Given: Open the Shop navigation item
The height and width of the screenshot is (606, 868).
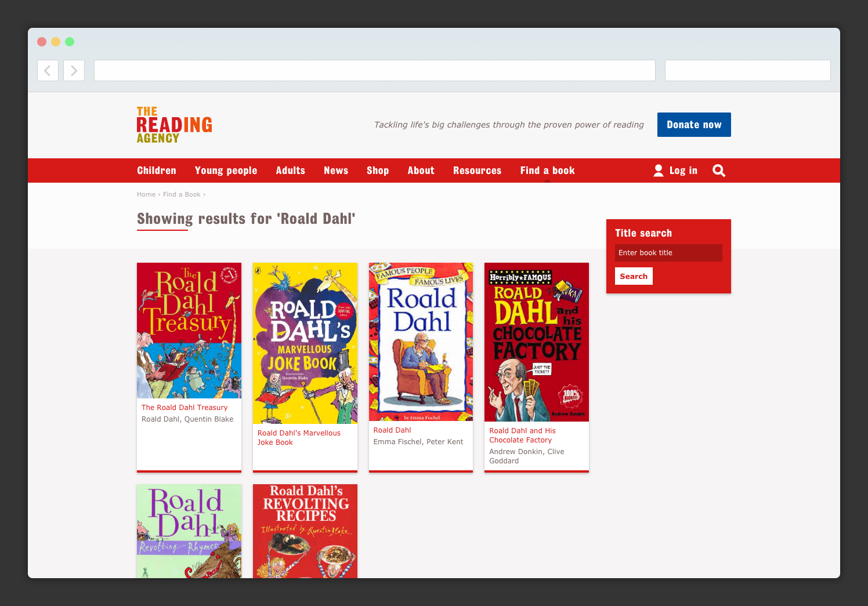Looking at the screenshot, I should coord(378,170).
